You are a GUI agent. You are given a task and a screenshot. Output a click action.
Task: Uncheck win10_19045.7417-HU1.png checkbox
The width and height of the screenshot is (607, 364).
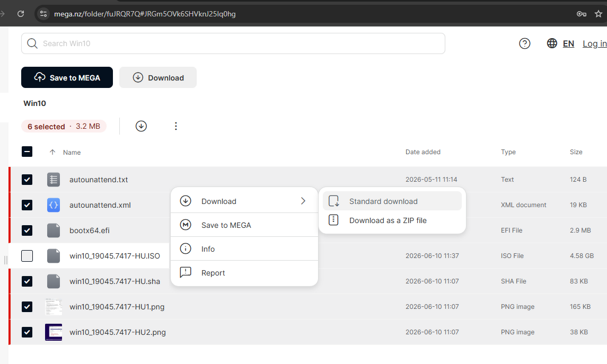[27, 307]
